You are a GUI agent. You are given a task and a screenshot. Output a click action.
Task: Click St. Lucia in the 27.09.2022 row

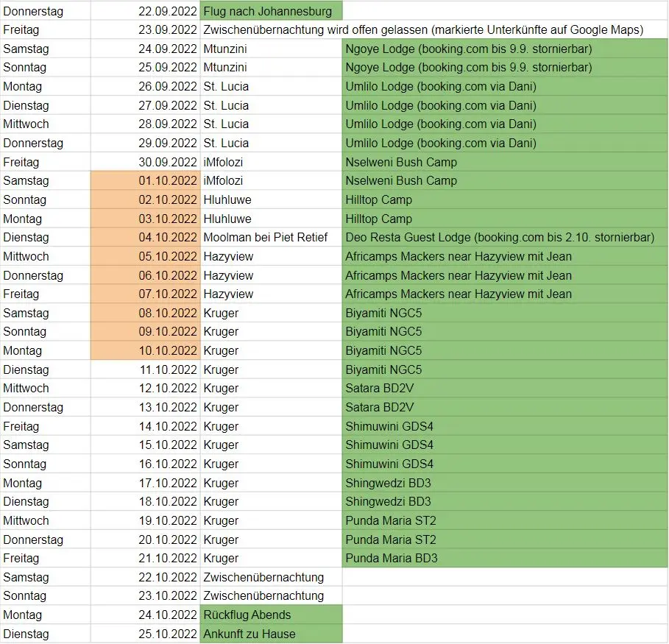tap(271, 105)
